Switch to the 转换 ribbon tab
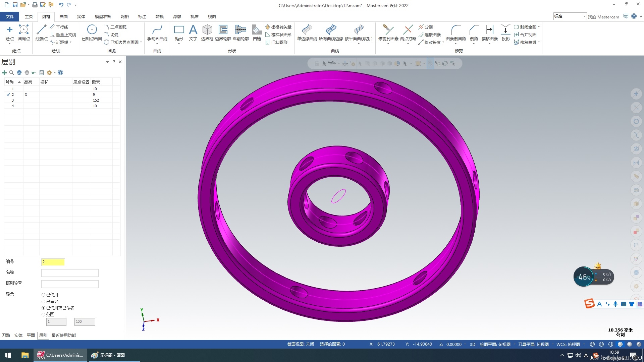The height and width of the screenshot is (362, 644). [160, 17]
